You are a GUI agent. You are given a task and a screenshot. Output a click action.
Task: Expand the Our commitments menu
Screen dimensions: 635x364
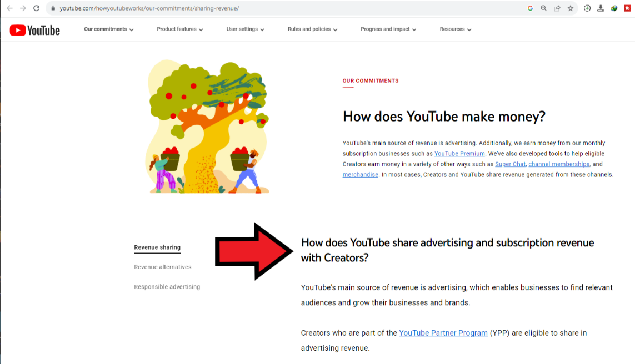pyautogui.click(x=108, y=29)
